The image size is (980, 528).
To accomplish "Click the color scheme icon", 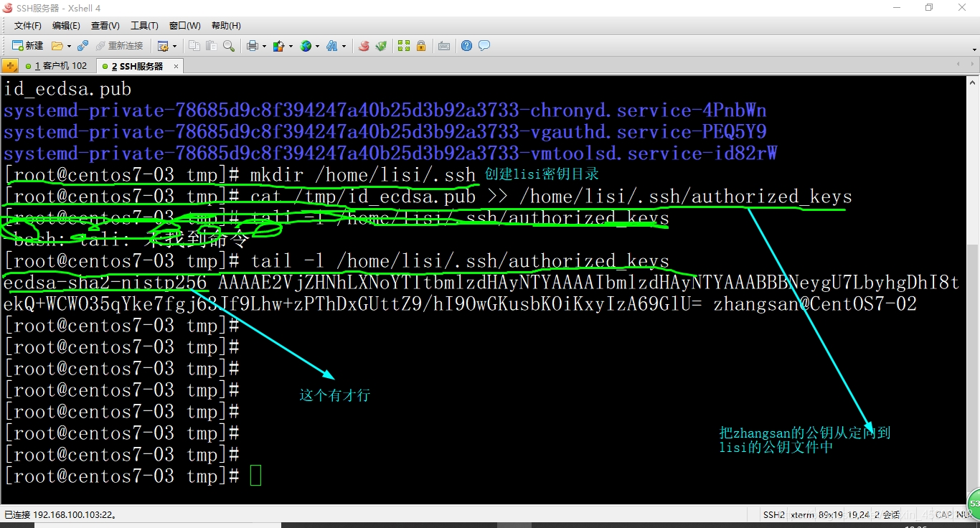I will [279, 46].
